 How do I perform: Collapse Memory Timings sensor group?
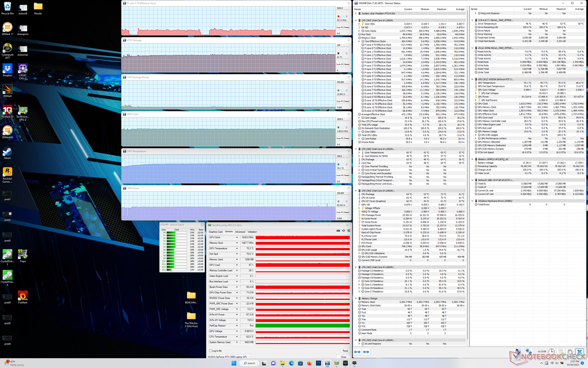click(x=356, y=298)
